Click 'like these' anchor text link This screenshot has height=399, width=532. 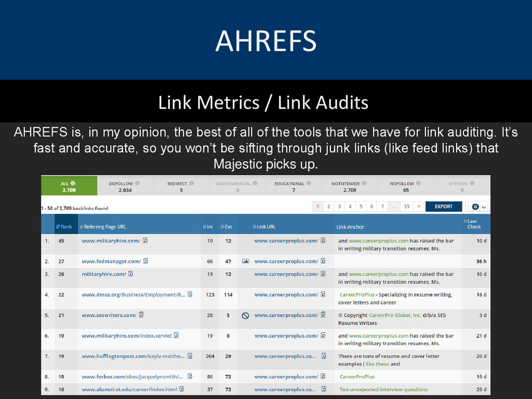point(377,364)
